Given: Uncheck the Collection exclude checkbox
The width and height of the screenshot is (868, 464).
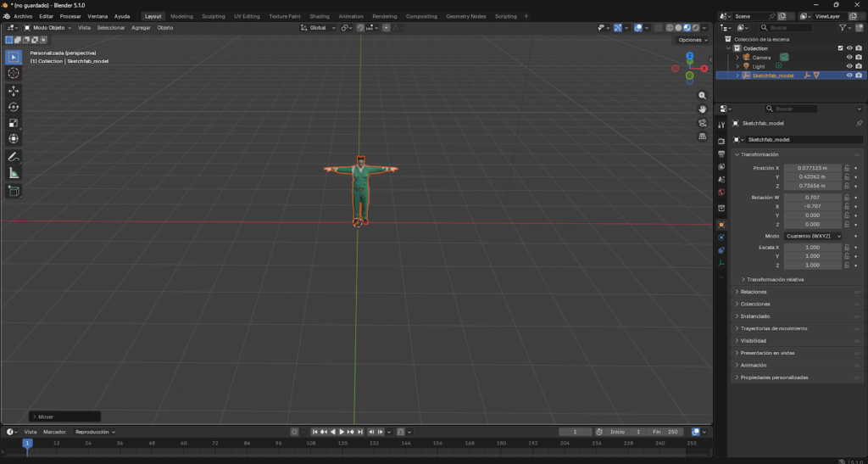Looking at the screenshot, I should coord(840,48).
